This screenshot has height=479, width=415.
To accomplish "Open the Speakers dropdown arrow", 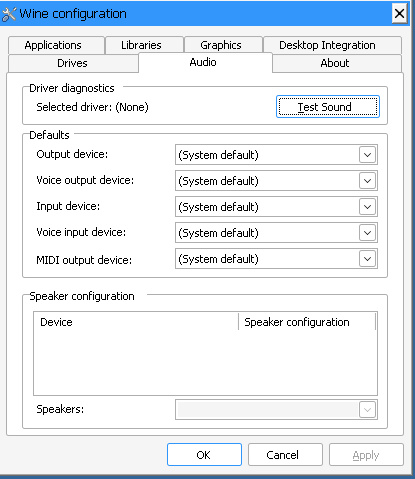I will (367, 410).
